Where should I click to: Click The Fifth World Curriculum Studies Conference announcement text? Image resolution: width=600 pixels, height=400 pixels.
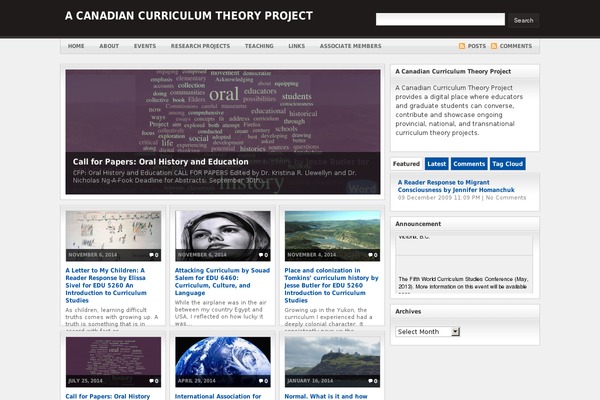(463, 283)
